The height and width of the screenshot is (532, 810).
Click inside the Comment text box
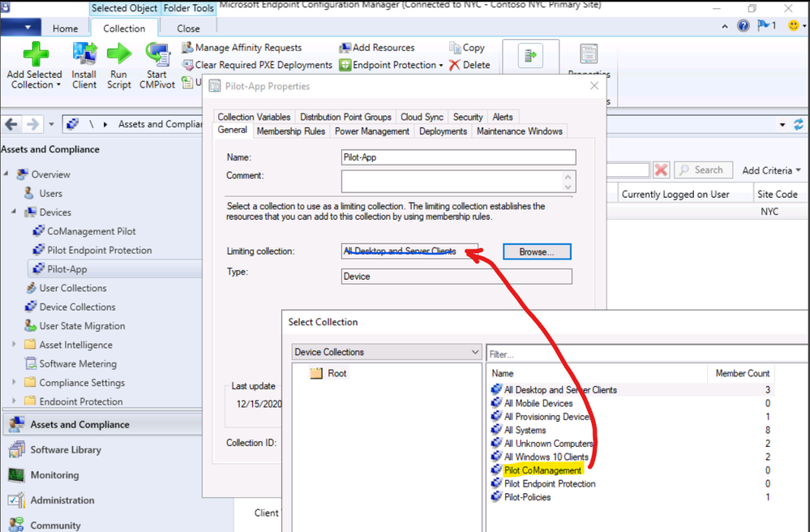[x=458, y=182]
